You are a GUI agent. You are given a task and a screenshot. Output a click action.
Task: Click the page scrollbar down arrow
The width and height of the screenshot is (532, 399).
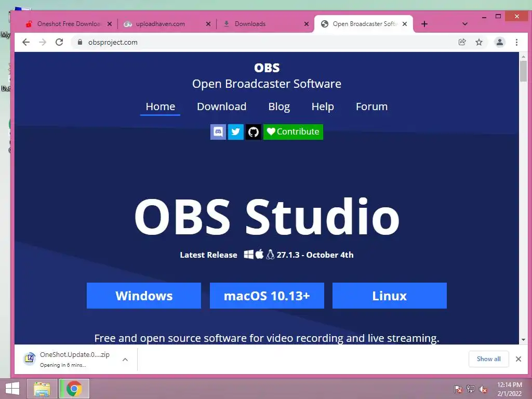(523, 340)
